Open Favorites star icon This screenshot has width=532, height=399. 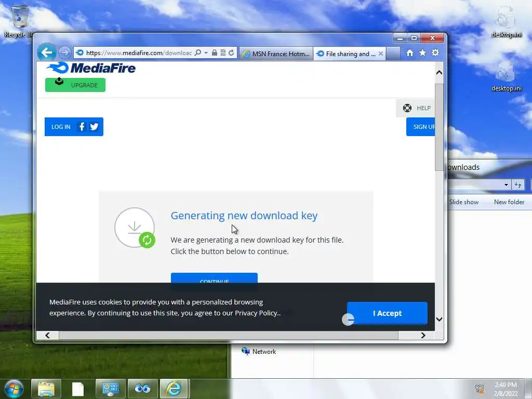pyautogui.click(x=422, y=52)
